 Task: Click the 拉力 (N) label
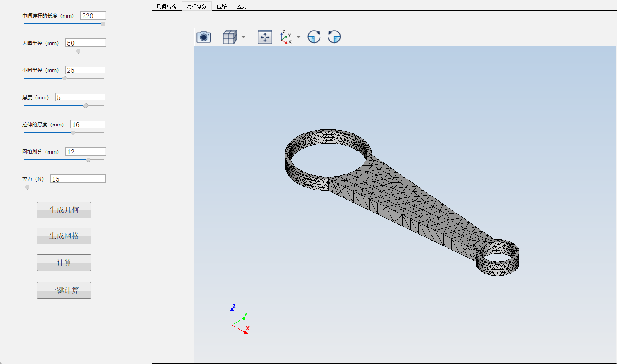point(33,179)
